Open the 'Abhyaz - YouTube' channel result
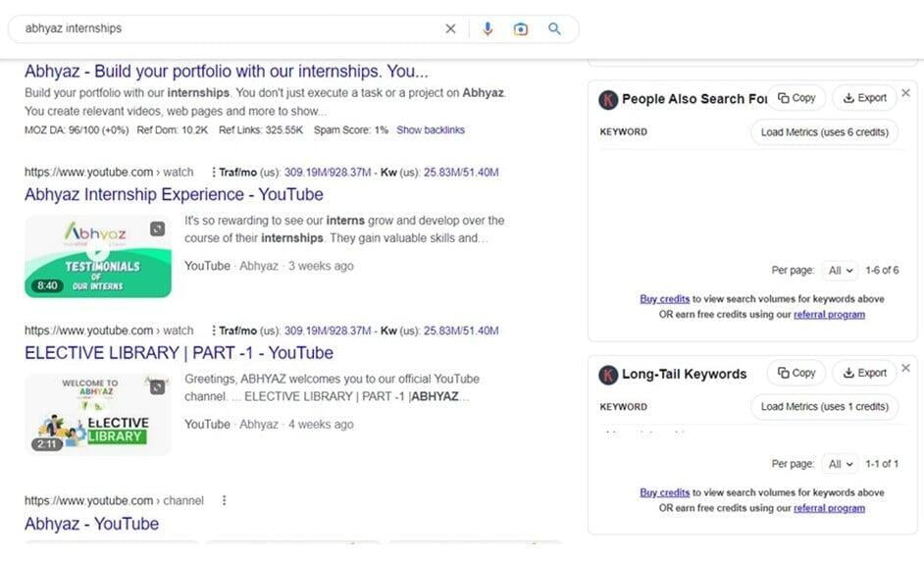The image size is (924, 561). [91, 524]
